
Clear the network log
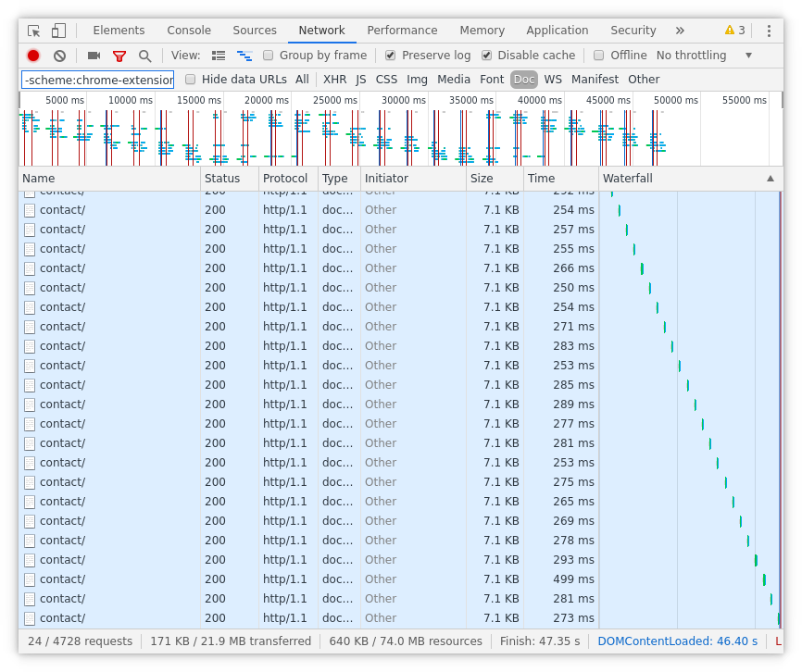[59, 56]
